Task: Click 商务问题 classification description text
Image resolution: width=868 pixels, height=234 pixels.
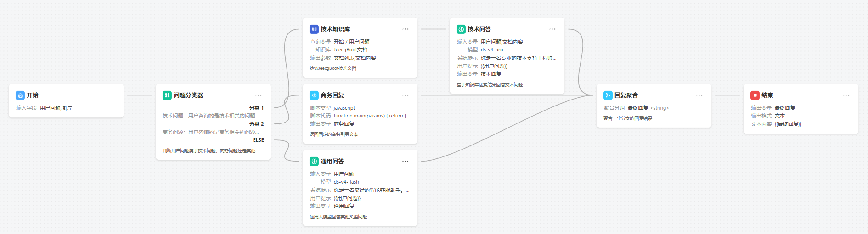Action: pos(211,132)
